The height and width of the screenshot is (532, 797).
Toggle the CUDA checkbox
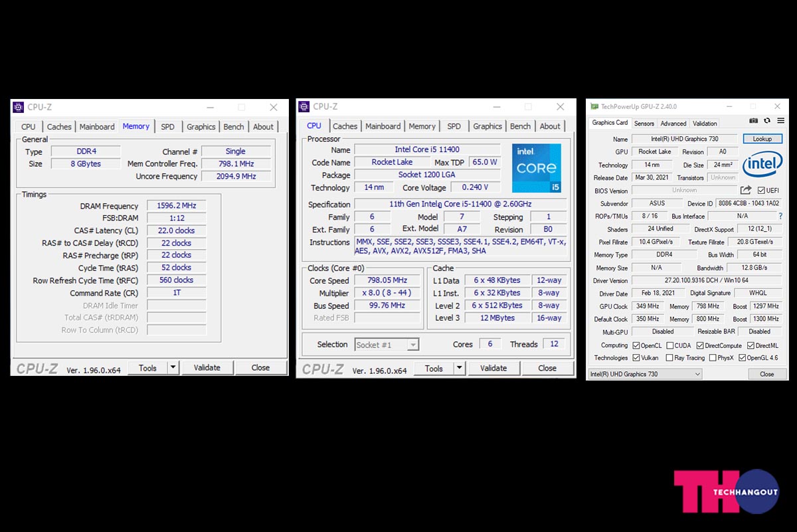(x=668, y=345)
